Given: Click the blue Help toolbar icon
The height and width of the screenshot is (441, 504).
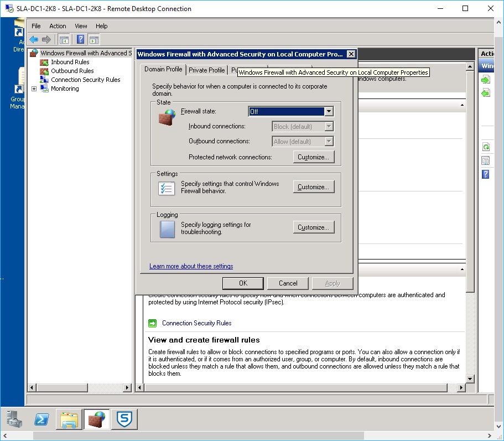Looking at the screenshot, I should [80, 39].
